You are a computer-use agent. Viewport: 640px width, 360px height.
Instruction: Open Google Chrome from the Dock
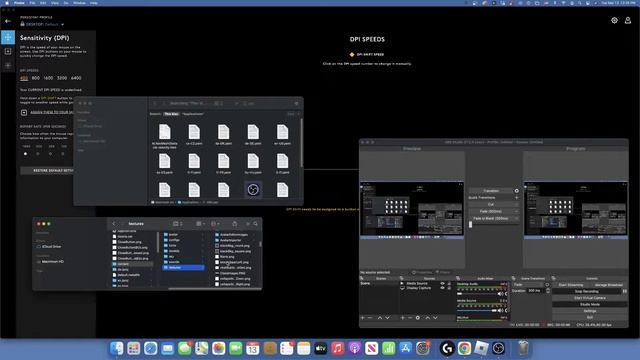point(464,348)
